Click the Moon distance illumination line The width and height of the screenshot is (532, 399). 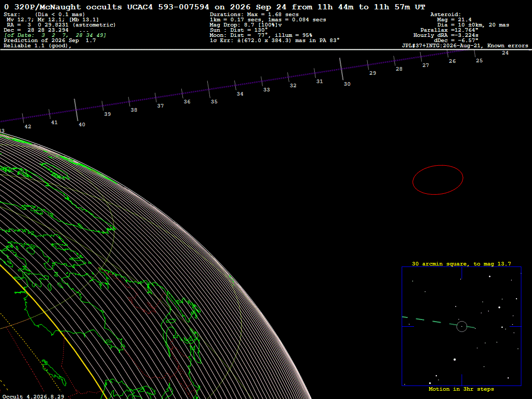[261, 35]
